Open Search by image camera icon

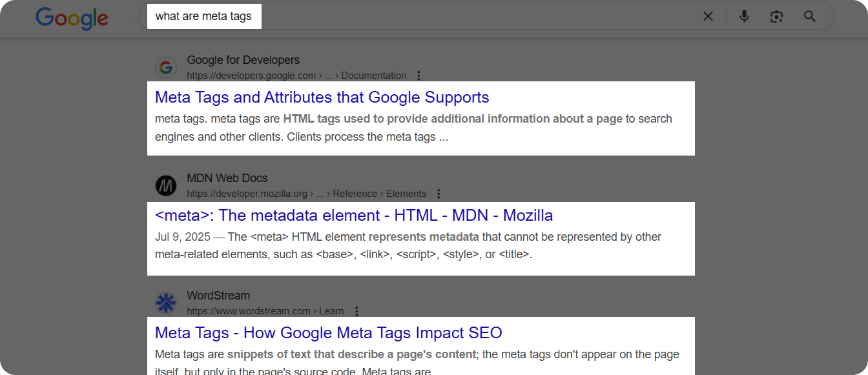[776, 16]
